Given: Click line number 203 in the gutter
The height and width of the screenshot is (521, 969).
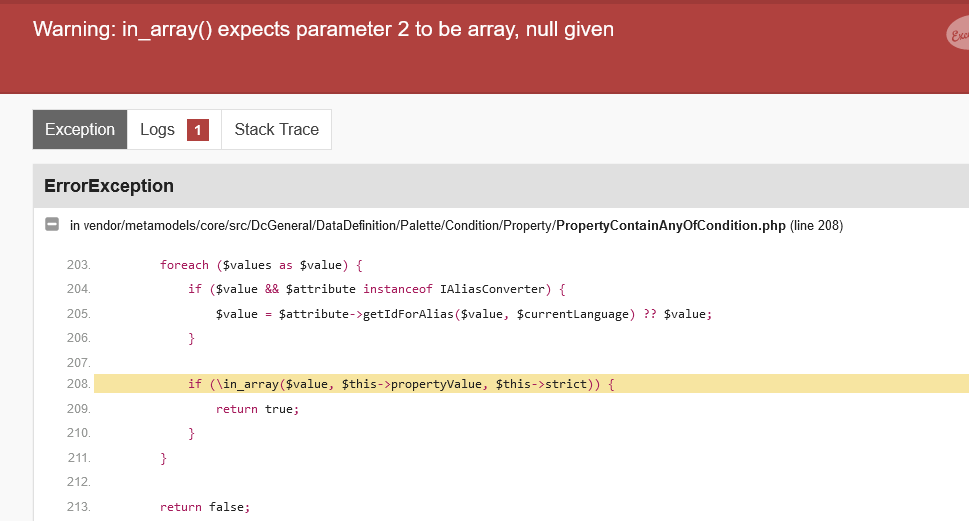Looking at the screenshot, I should (x=78, y=265).
